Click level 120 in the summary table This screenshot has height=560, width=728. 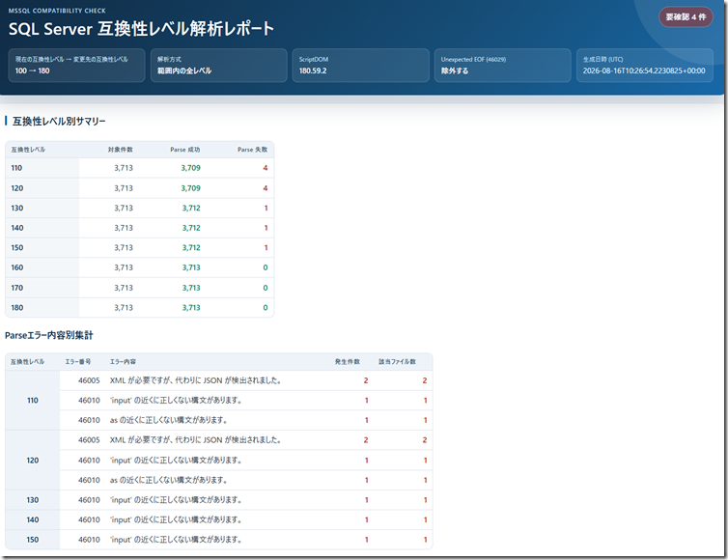tap(17, 188)
